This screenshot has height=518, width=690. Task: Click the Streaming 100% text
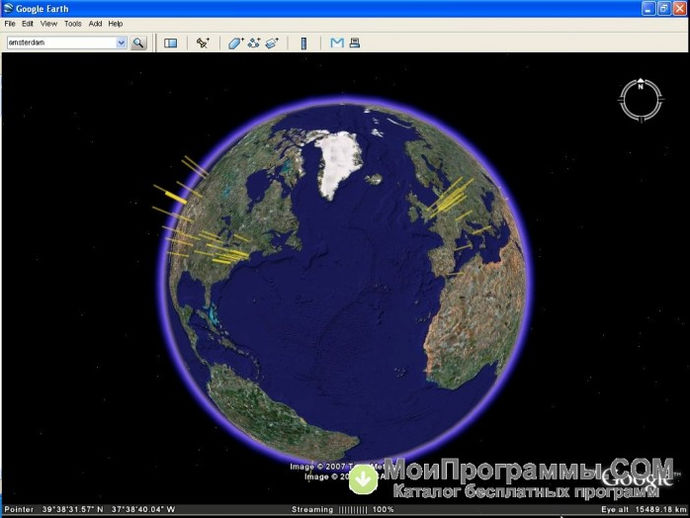[343, 510]
